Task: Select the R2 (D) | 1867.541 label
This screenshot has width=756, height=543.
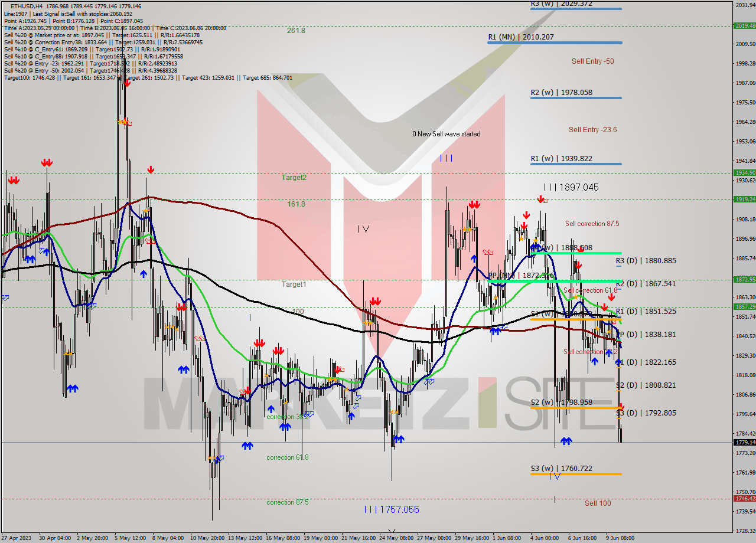Action: [x=646, y=284]
